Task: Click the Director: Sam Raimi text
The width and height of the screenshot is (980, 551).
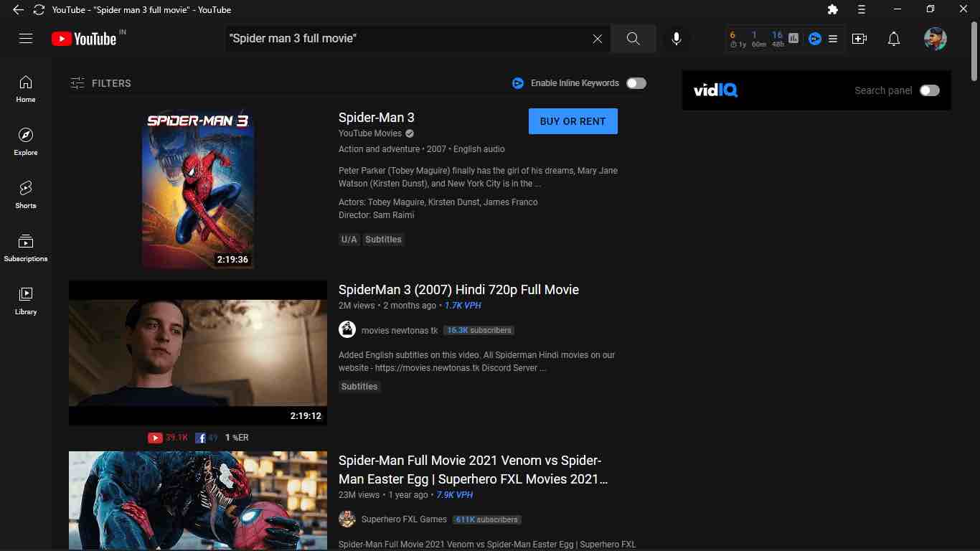Action: (377, 215)
